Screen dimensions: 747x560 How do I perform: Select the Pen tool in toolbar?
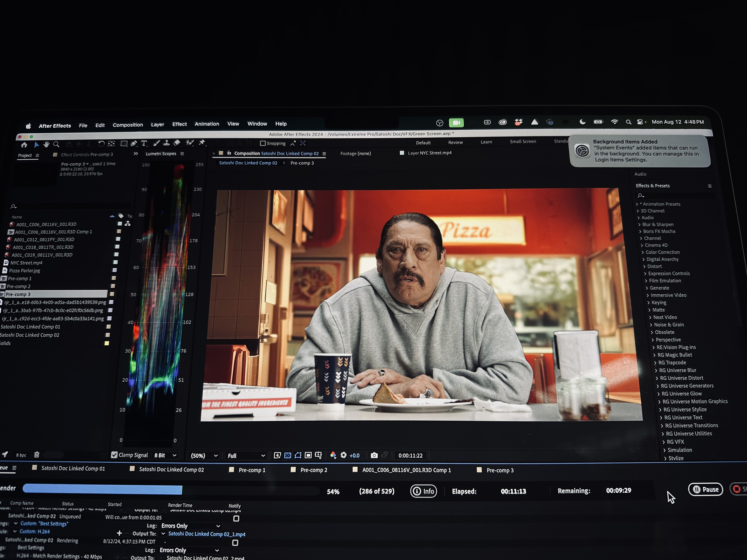click(x=134, y=144)
